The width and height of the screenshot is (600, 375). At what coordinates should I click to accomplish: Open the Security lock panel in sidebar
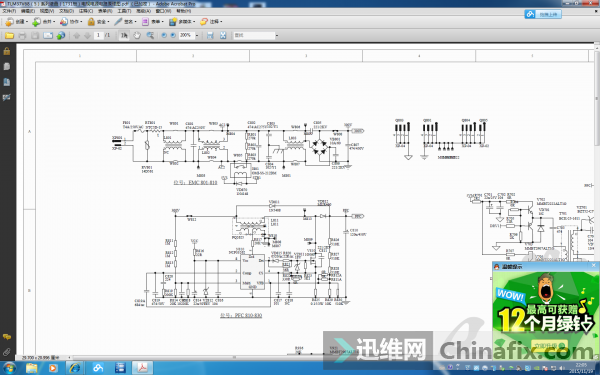coord(7,51)
